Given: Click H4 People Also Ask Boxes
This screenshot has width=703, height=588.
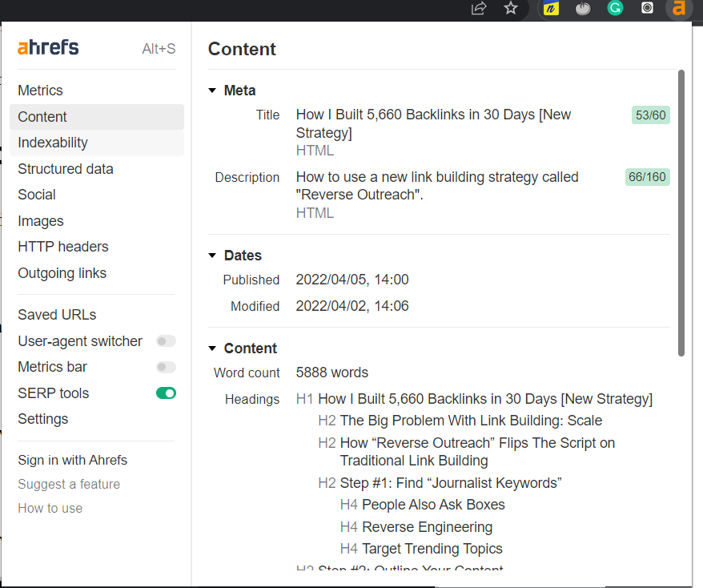Looking at the screenshot, I should (x=422, y=505).
